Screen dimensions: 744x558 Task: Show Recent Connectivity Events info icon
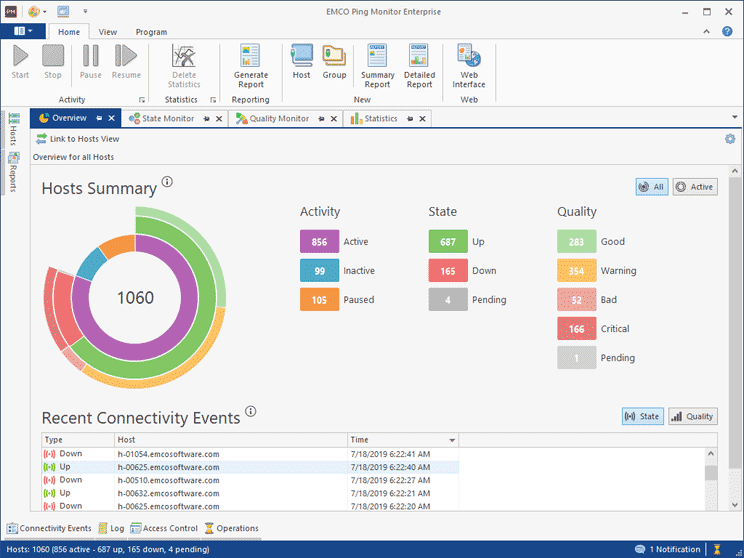[x=251, y=411]
